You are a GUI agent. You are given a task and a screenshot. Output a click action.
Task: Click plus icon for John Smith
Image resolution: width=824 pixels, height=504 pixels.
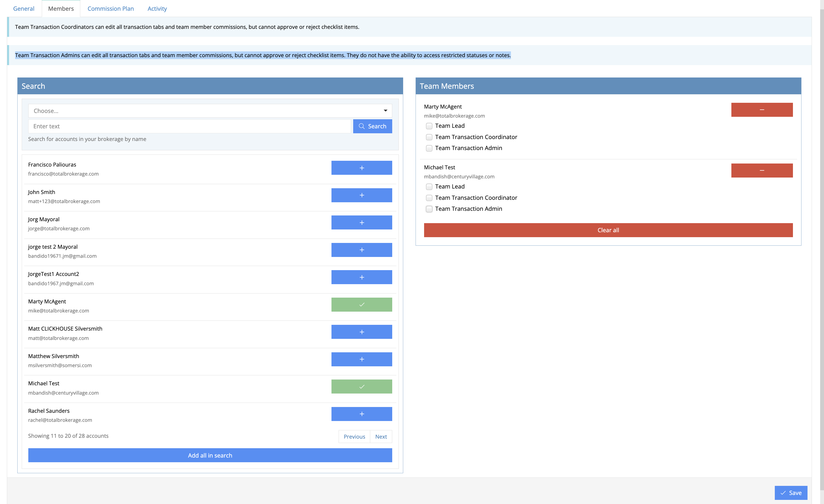tap(361, 195)
